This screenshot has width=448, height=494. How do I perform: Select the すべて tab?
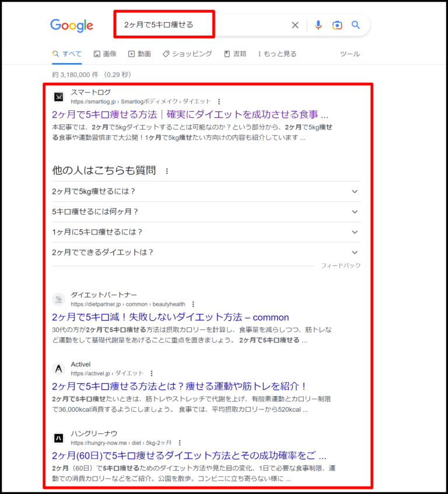click(x=66, y=54)
